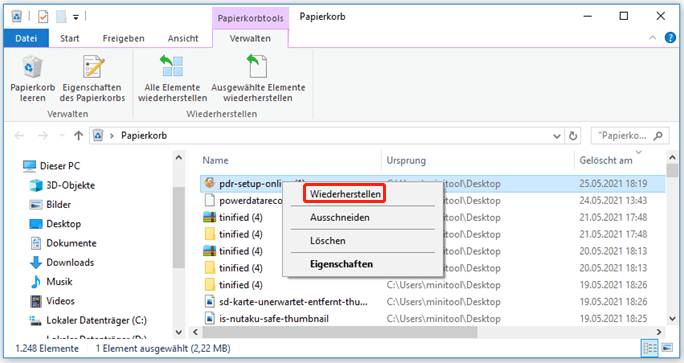684x363 pixels.
Task: Open the recent locations dropdown arrow
Action: [x=62, y=136]
